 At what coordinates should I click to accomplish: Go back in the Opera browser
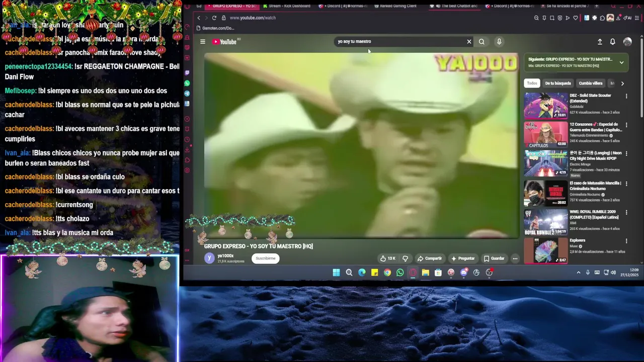click(x=199, y=18)
